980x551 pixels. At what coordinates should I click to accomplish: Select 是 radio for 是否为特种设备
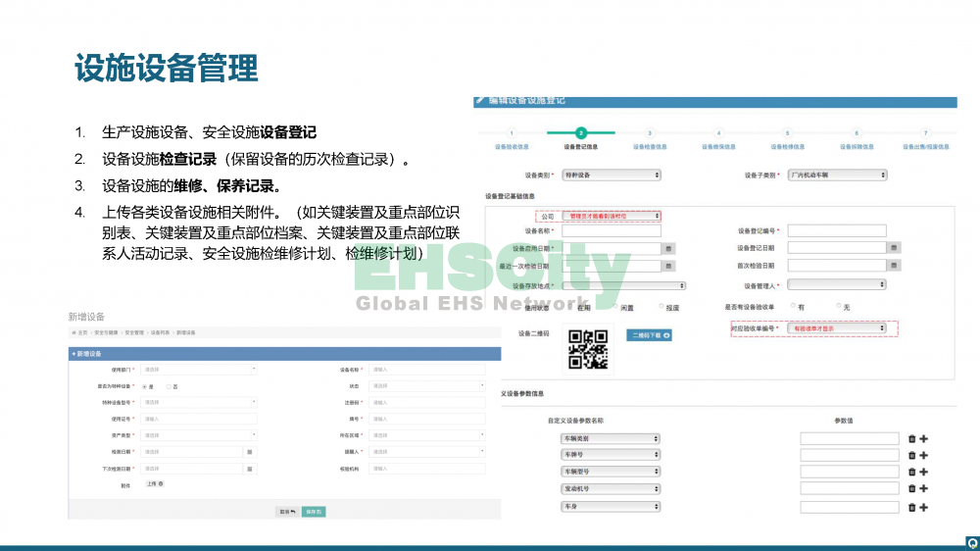[x=144, y=386]
